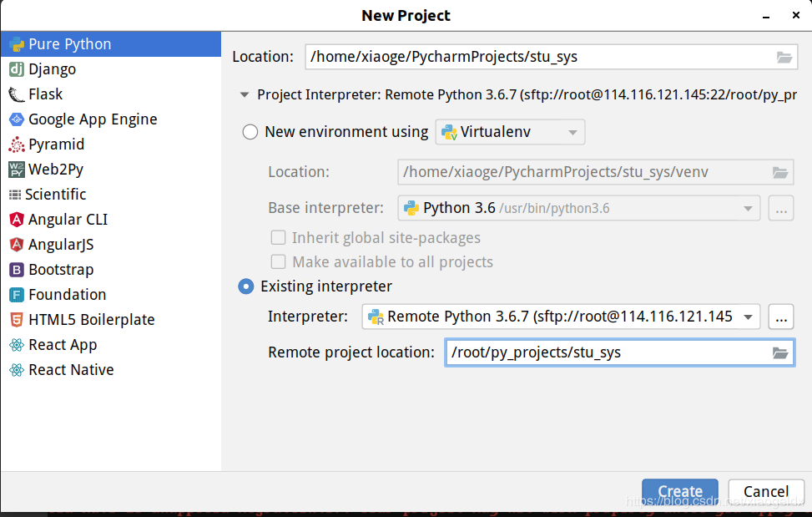Select Pure Python project type
Viewport: 812px width, 517px height.
click(111, 44)
